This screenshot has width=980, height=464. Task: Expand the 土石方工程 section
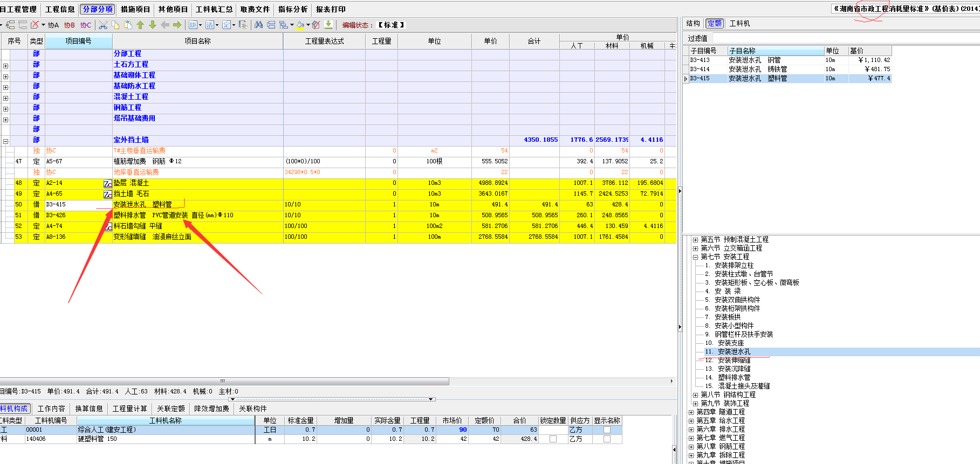(x=5, y=66)
